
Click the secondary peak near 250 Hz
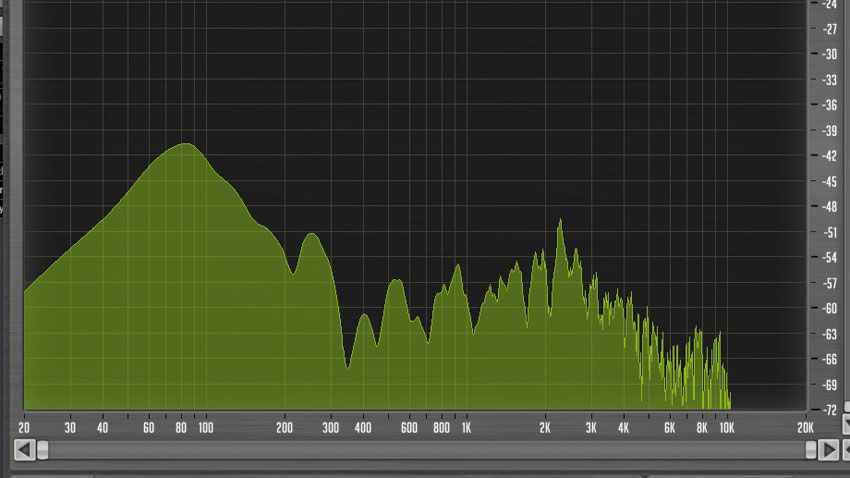[312, 234]
